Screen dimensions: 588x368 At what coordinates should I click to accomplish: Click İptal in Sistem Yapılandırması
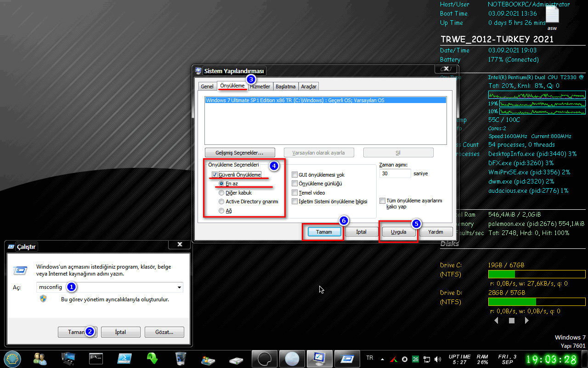[x=362, y=232]
